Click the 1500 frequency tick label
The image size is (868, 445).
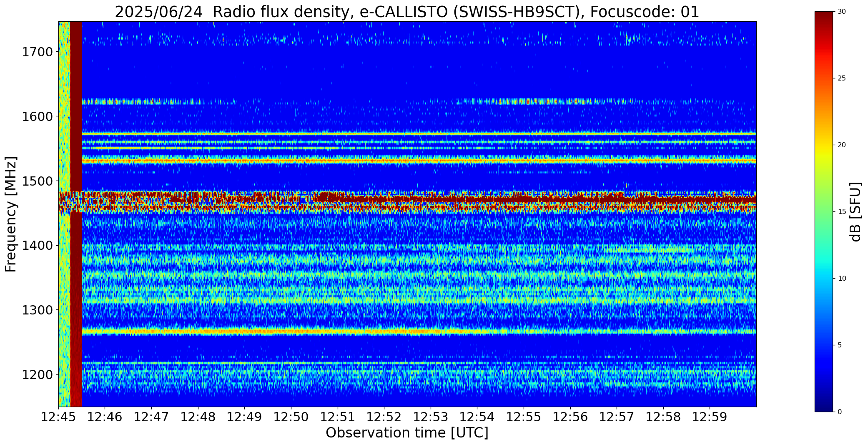pos(37,181)
